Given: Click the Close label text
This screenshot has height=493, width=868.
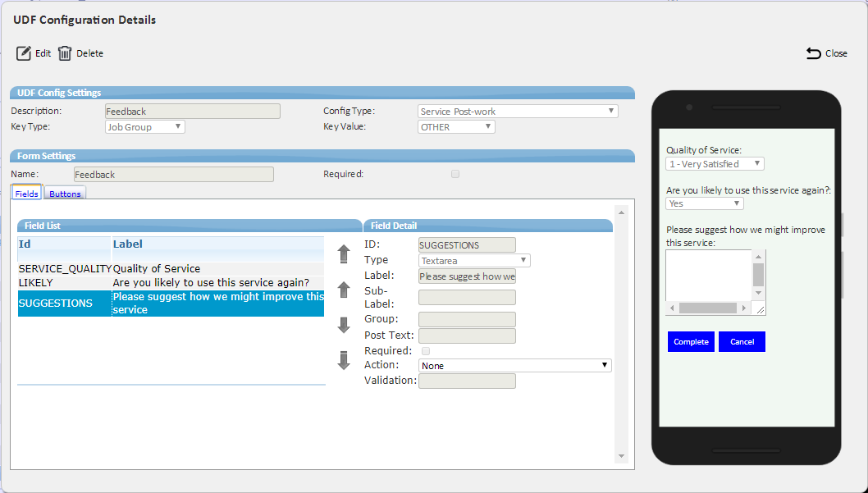Looking at the screenshot, I should [836, 53].
